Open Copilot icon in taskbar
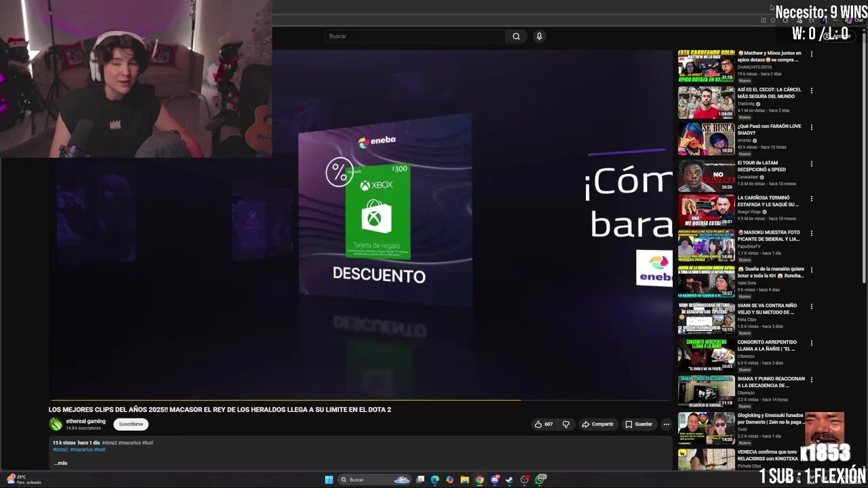This screenshot has height=488, width=868. (450, 480)
